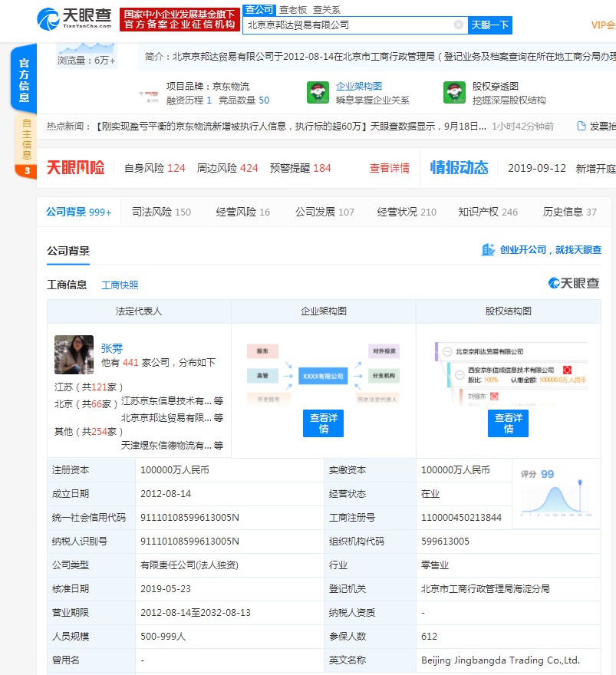Image resolution: width=616 pixels, height=675 pixels.
Task: Open the 公司背景 999+ tab
Action: (x=79, y=212)
